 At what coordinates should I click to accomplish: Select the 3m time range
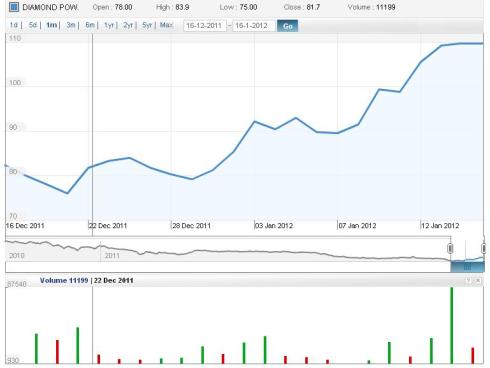(71, 25)
